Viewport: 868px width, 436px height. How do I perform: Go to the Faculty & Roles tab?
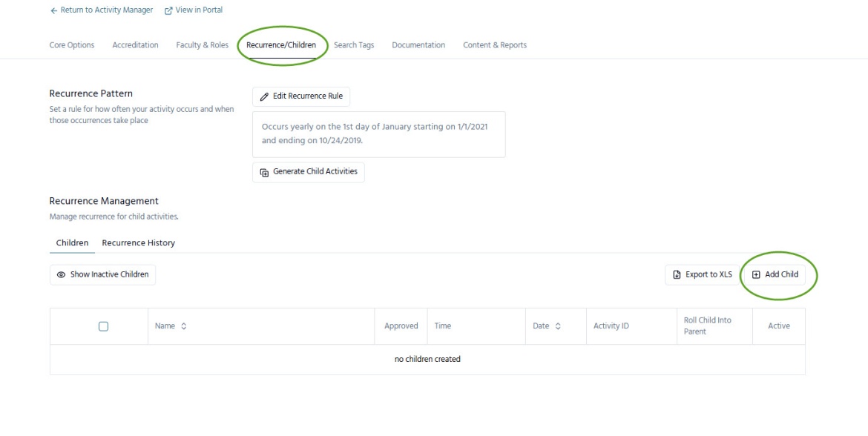pos(202,45)
